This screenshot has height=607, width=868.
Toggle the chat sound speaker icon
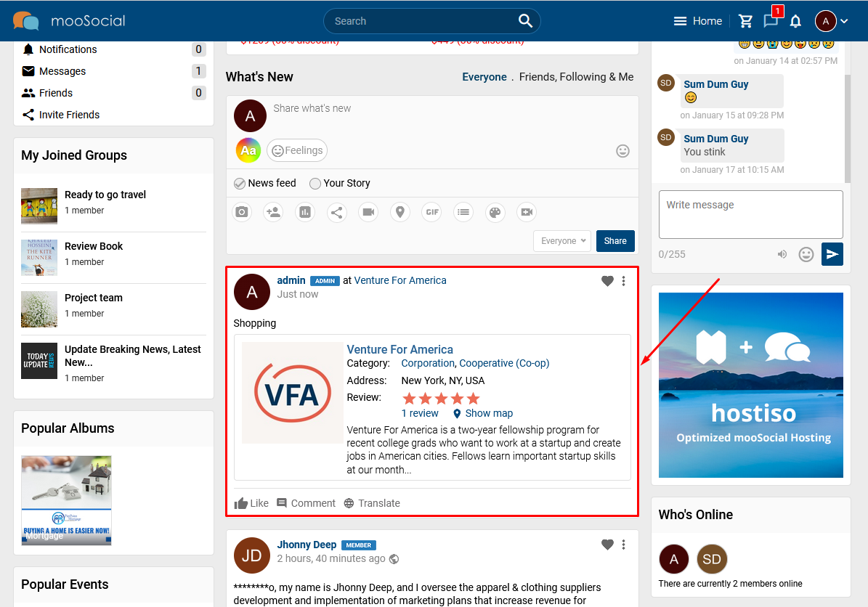click(x=782, y=255)
